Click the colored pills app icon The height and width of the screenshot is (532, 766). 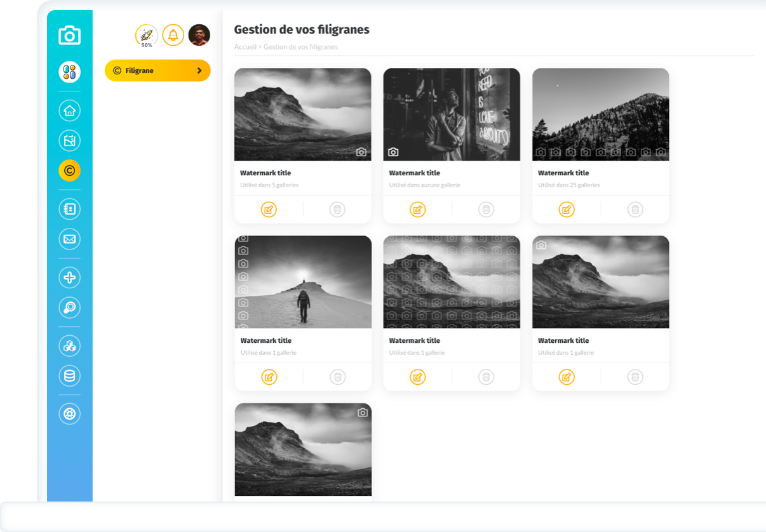tap(69, 72)
